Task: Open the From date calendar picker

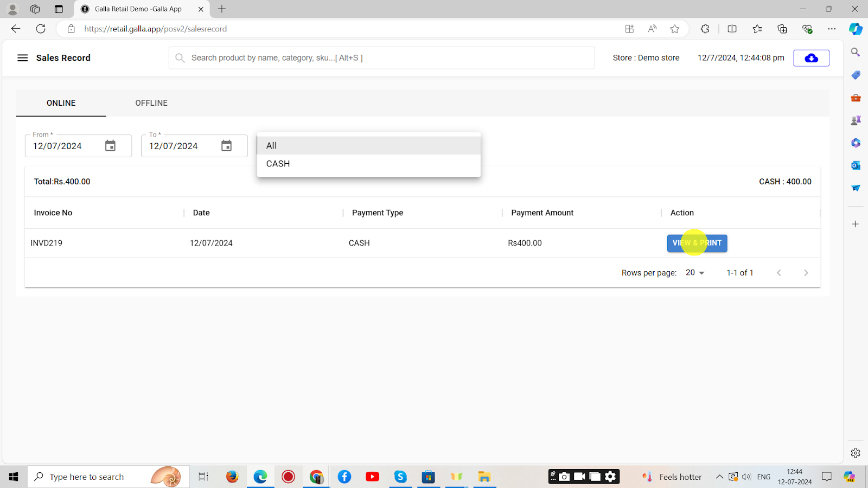Action: pos(110,146)
